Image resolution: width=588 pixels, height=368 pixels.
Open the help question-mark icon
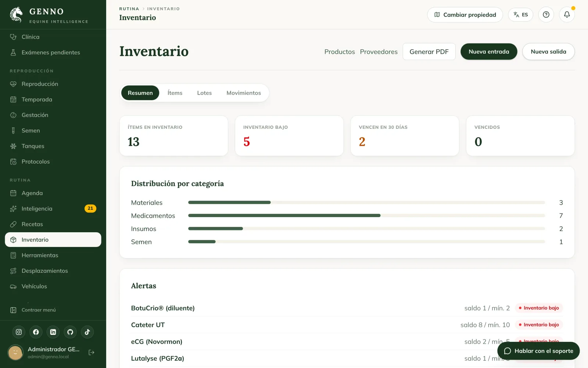point(546,15)
